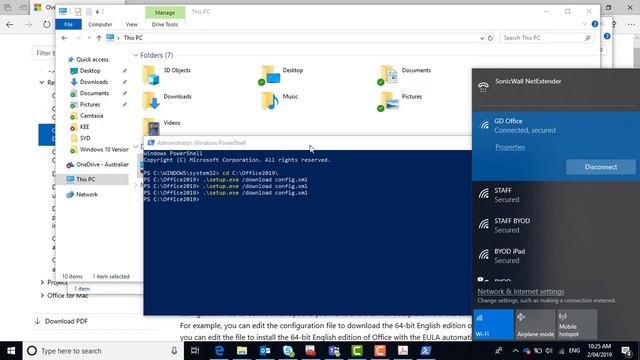Select the STAFF Wi-Fi network

point(556,195)
